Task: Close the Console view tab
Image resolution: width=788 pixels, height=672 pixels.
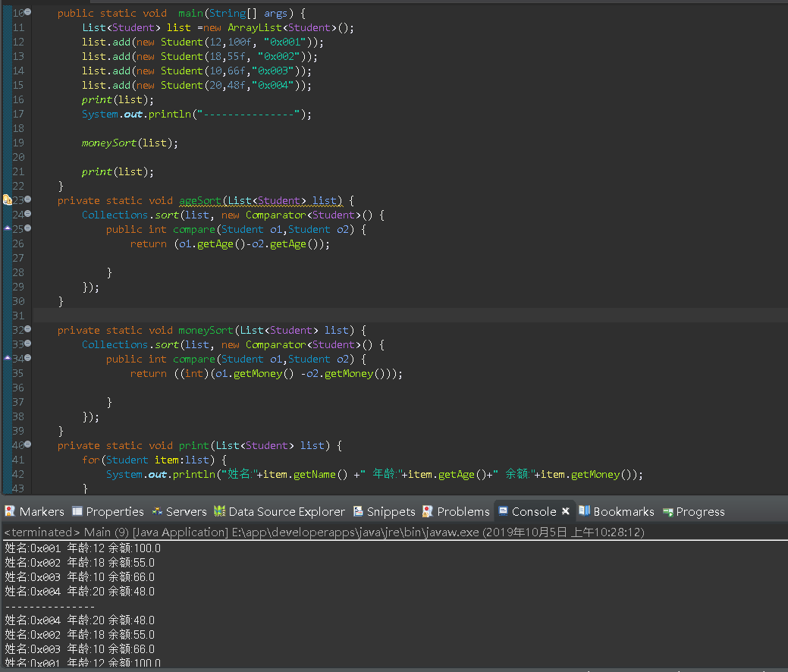Action: point(565,511)
